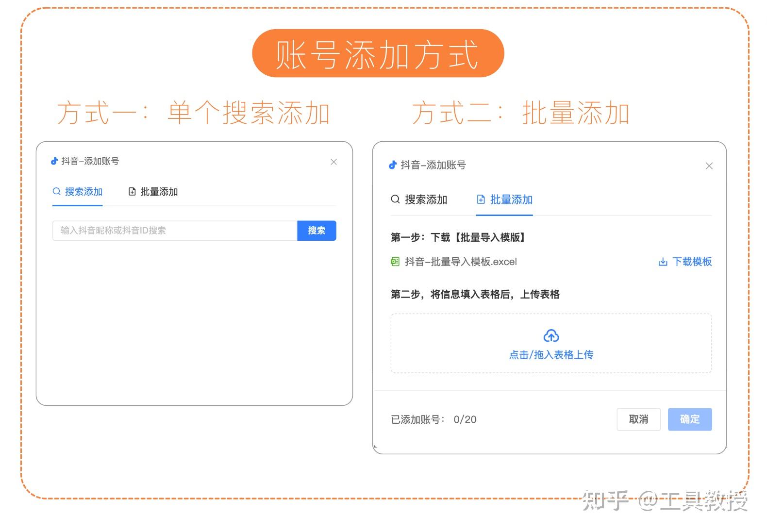This screenshot has width=767, height=532.
Task: Click the file-plus icon in left 批量添加 tab
Action: coord(132,192)
